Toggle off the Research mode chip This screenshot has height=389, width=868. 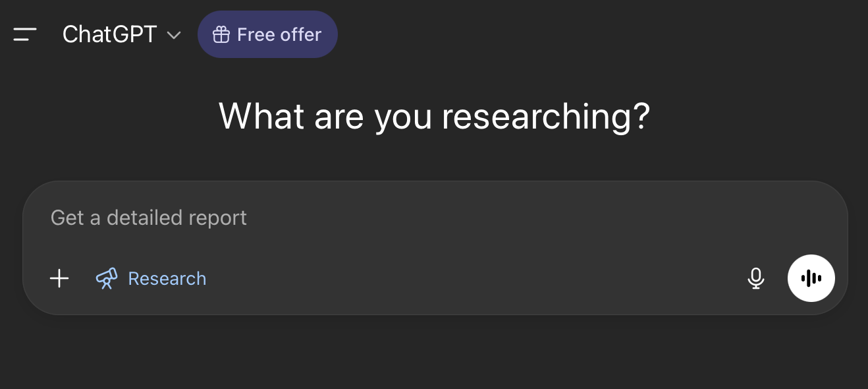pyautogui.click(x=151, y=278)
